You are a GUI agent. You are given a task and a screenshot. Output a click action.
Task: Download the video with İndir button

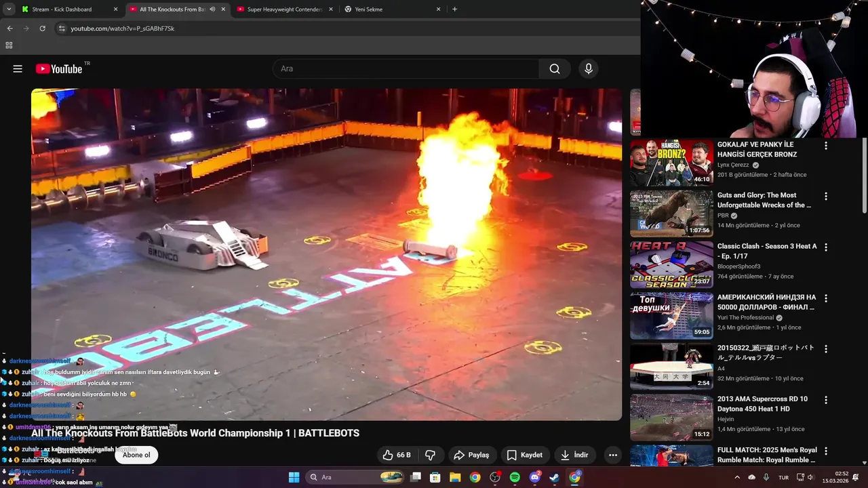tap(574, 455)
